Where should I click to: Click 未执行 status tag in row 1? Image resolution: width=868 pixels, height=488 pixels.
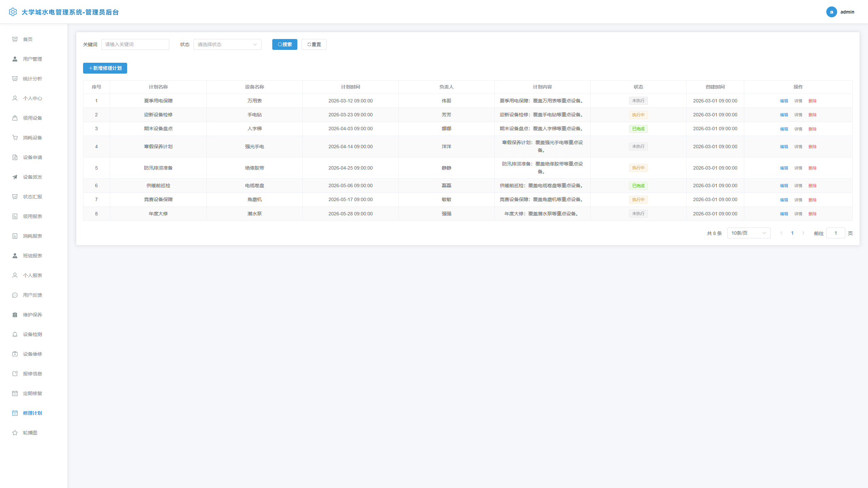[x=638, y=101]
